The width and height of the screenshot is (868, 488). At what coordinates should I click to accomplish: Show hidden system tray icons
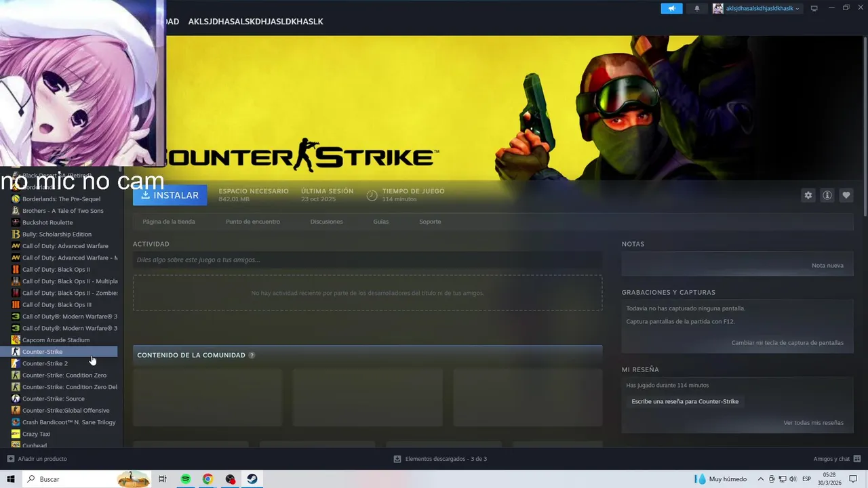click(761, 479)
